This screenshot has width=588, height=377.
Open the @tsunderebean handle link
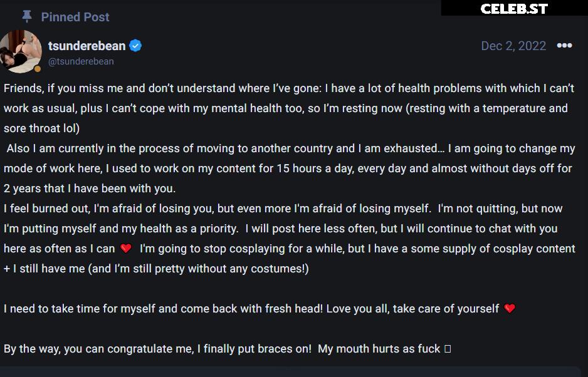coord(81,61)
